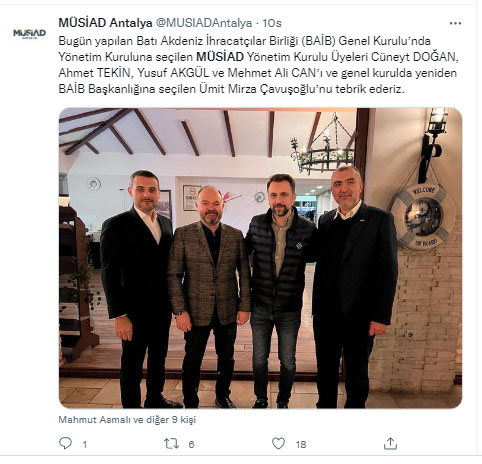Click the reply speech bubble icon
This screenshot has height=464, width=482.
click(x=65, y=443)
